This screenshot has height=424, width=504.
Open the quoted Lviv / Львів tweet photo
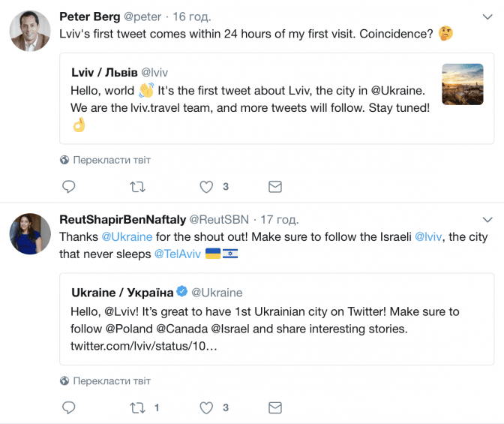pos(463,84)
